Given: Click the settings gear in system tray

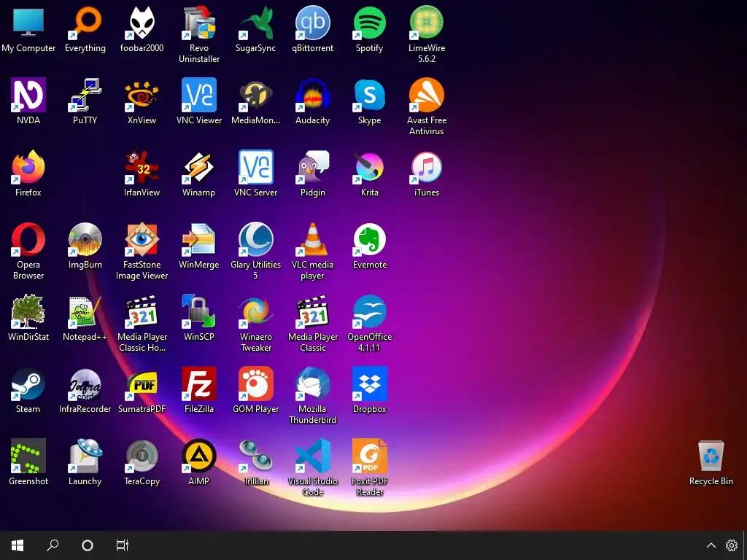Looking at the screenshot, I should (731, 545).
